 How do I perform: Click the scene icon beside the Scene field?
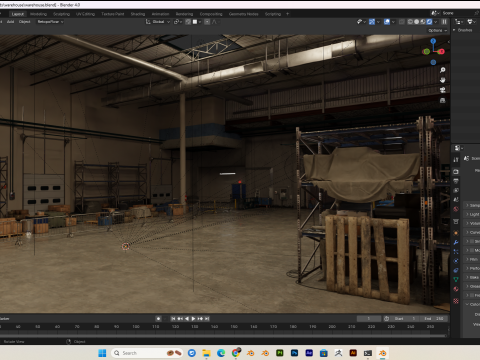(x=434, y=13)
